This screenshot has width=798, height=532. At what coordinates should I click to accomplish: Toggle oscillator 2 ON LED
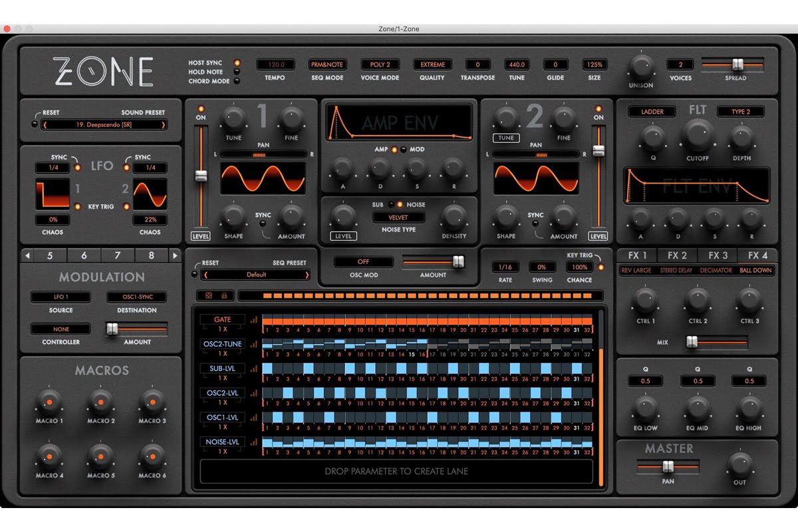click(598, 108)
